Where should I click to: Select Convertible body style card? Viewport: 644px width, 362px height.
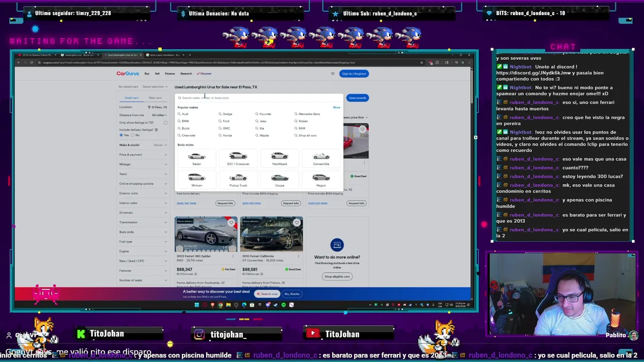click(x=321, y=158)
